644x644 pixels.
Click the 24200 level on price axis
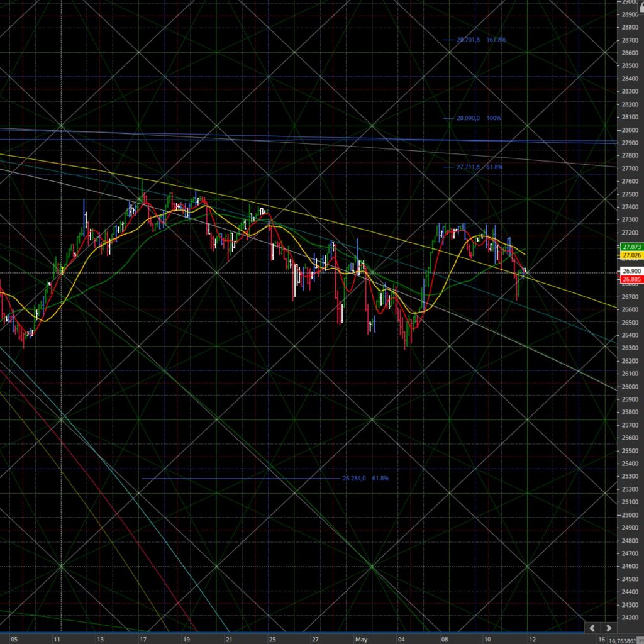tap(630, 618)
